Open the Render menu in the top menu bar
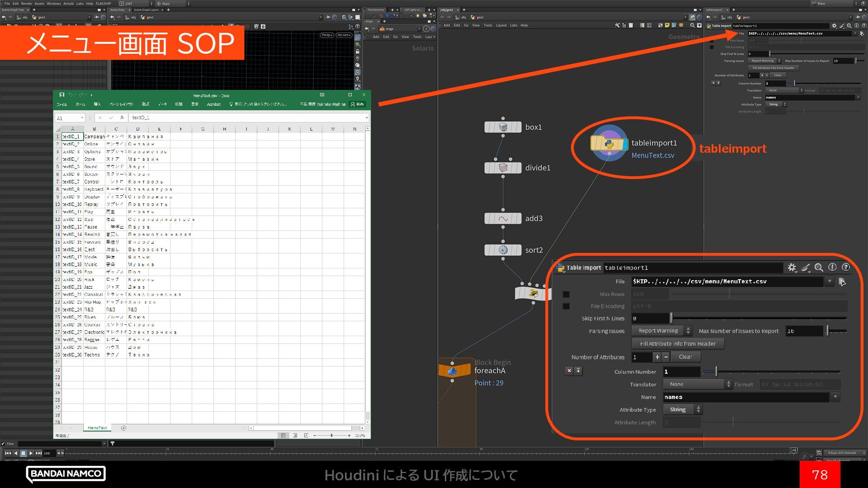 pyautogui.click(x=27, y=3)
